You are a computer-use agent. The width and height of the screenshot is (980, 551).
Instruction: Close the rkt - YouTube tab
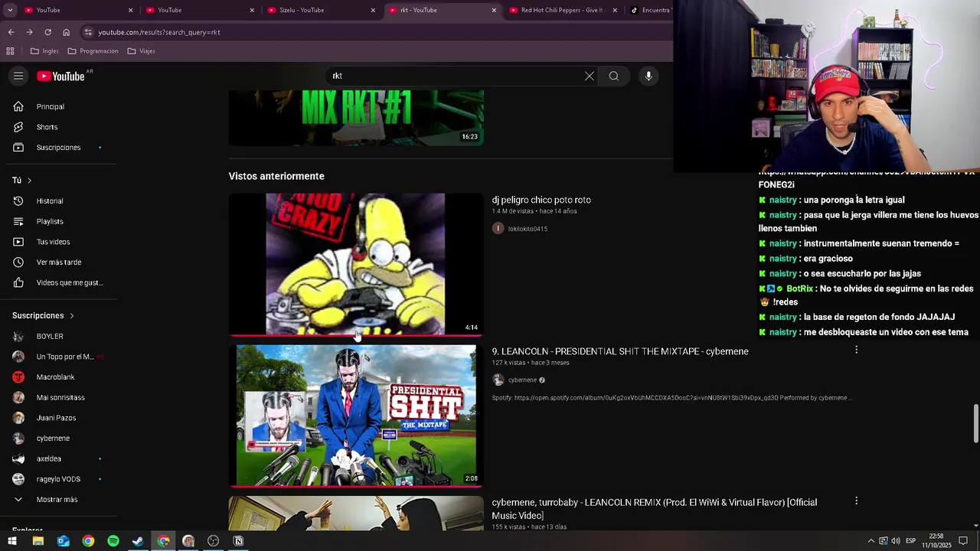pyautogui.click(x=494, y=10)
